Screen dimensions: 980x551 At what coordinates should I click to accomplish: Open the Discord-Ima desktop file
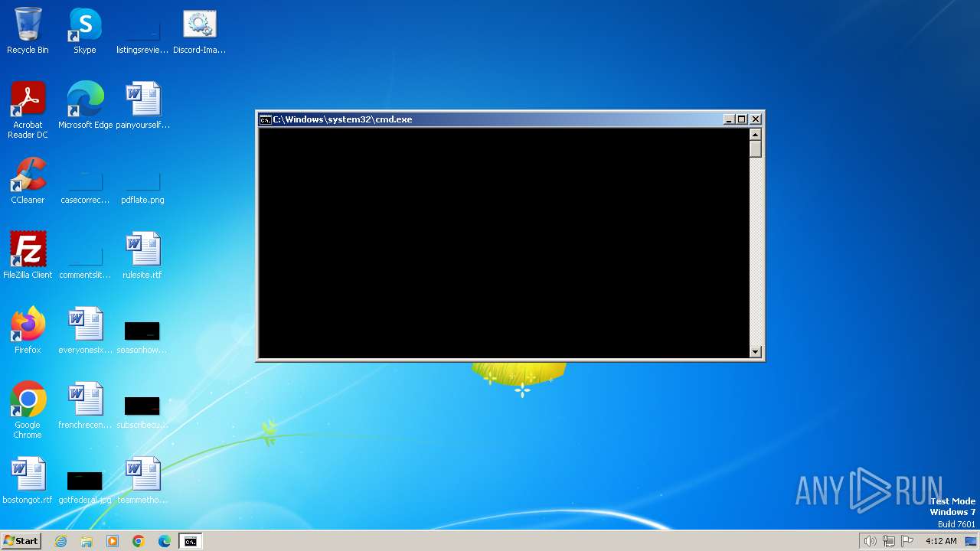click(200, 31)
